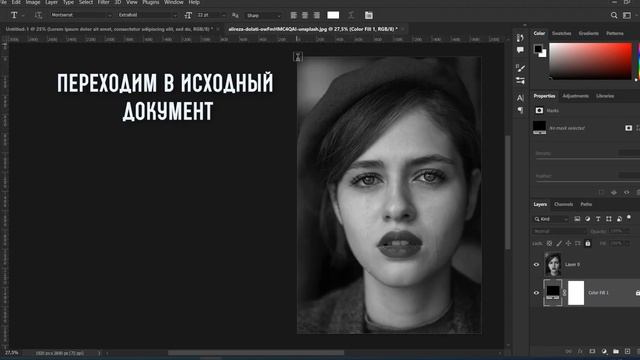Click the horizontal scrollbar below the canvas
Screen dimensions: 640x360
tap(256, 353)
